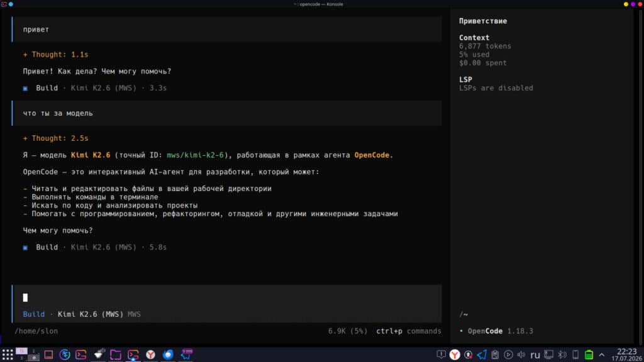The height and width of the screenshot is (362, 644).
Task: Open the blue flame browser taskbar icon
Action: click(168, 354)
